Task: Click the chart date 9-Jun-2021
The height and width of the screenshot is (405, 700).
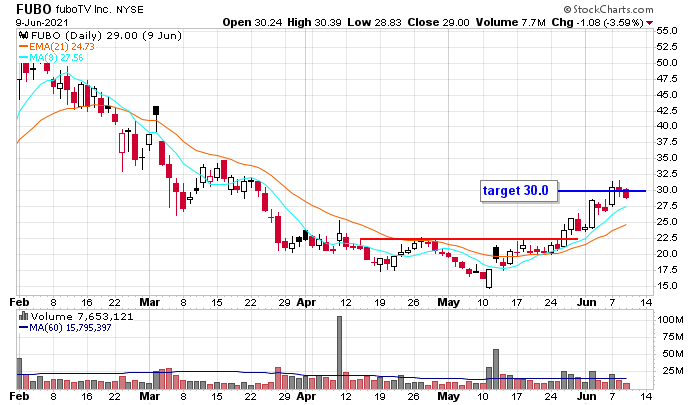Action: [42, 22]
